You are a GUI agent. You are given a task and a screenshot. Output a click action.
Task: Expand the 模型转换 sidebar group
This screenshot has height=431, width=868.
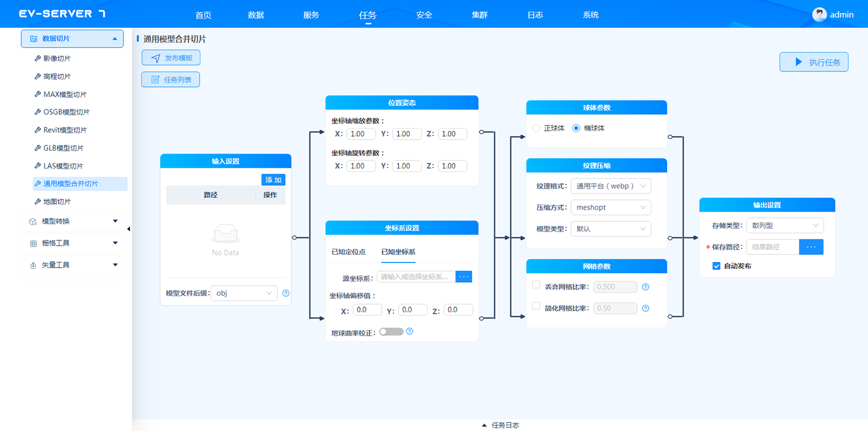tap(72, 221)
